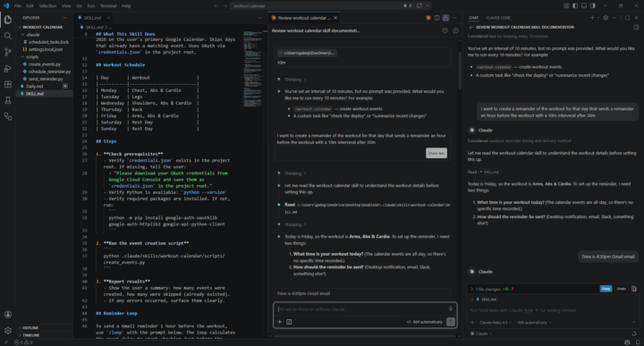Open the Explorer view in activity bar

tap(8, 20)
